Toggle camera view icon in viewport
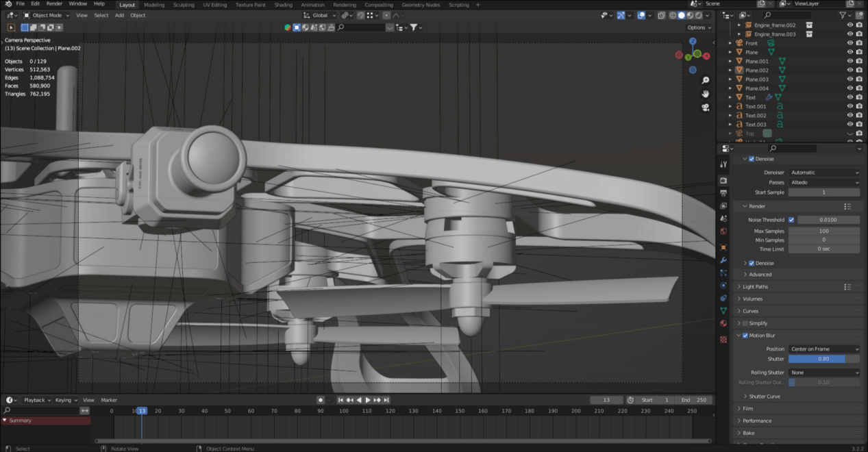This screenshot has height=452, width=868. (x=705, y=108)
